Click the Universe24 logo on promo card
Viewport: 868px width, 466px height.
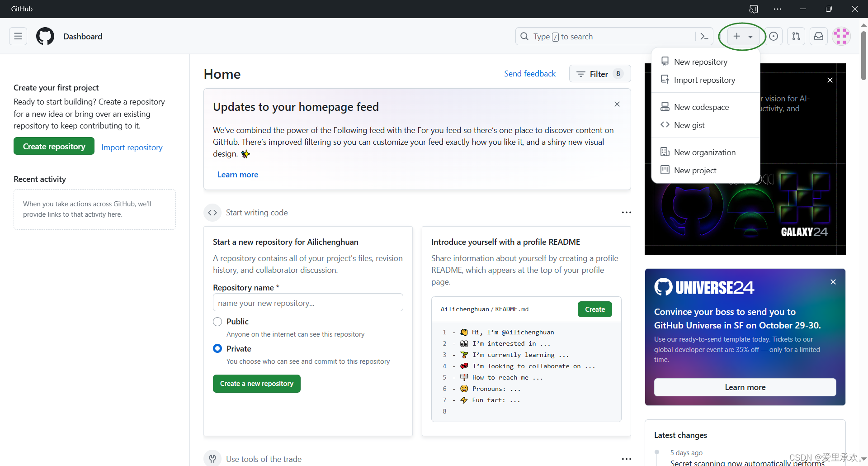(x=704, y=287)
